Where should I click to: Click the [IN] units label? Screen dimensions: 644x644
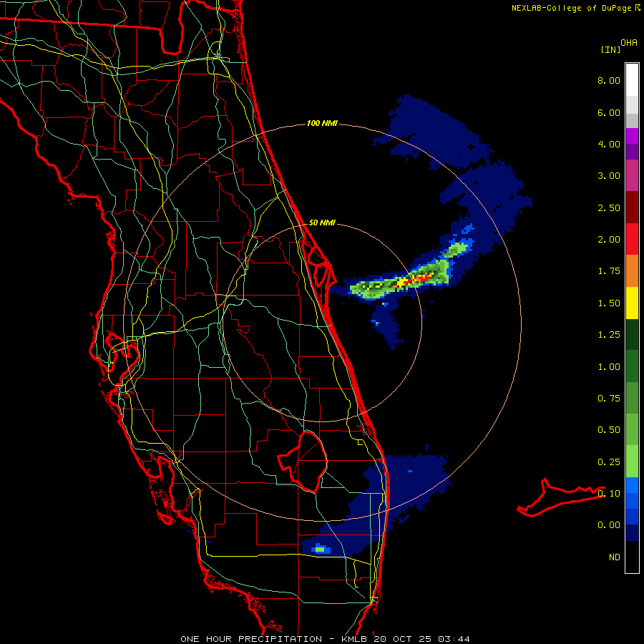coord(610,49)
